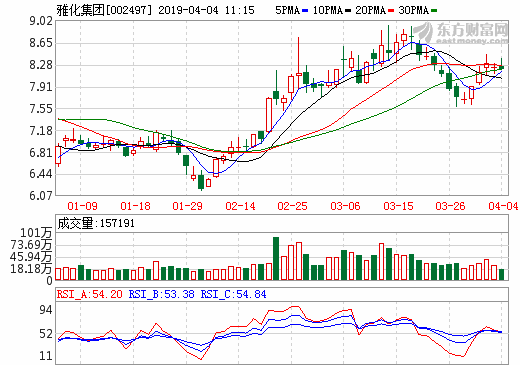Viewport: 520px width, 365px height.
Task: Click the last green volume bar on 04-04
Action: 502,274
